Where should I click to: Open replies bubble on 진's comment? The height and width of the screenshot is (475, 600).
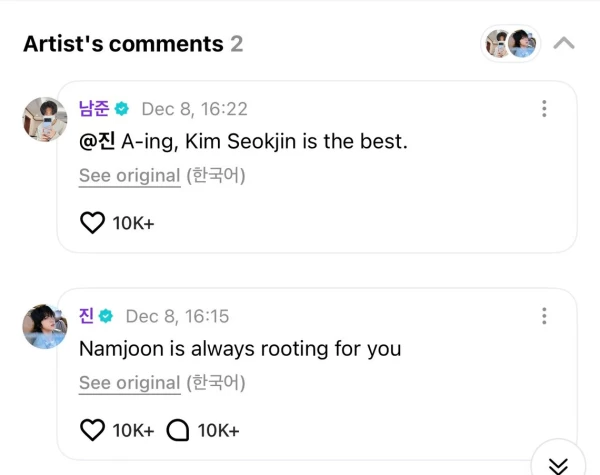click(177, 430)
